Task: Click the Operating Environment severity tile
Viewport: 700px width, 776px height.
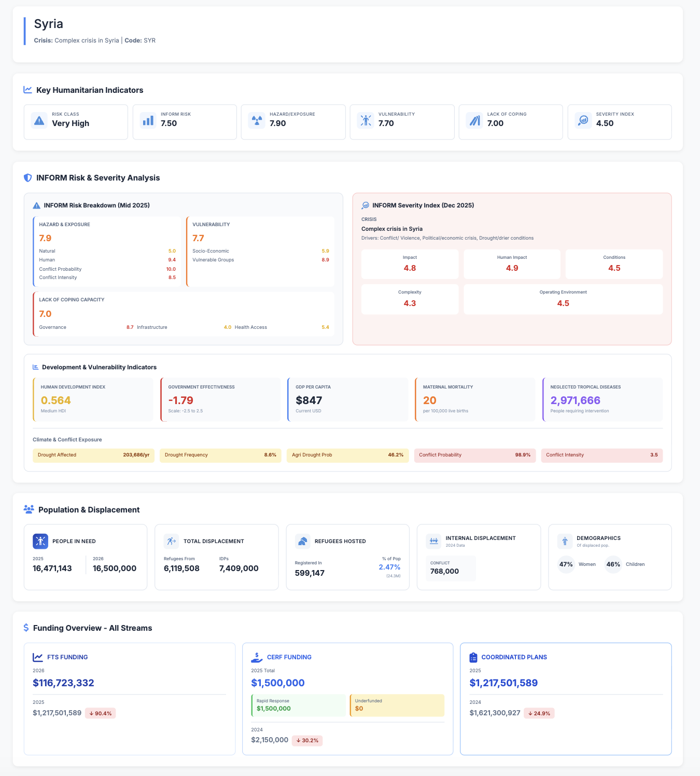Action: tap(563, 299)
